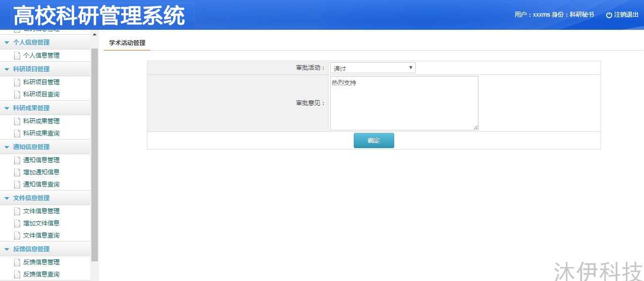Click the 审批意见： field label
Screen dimensions: 644x281
coord(311,103)
